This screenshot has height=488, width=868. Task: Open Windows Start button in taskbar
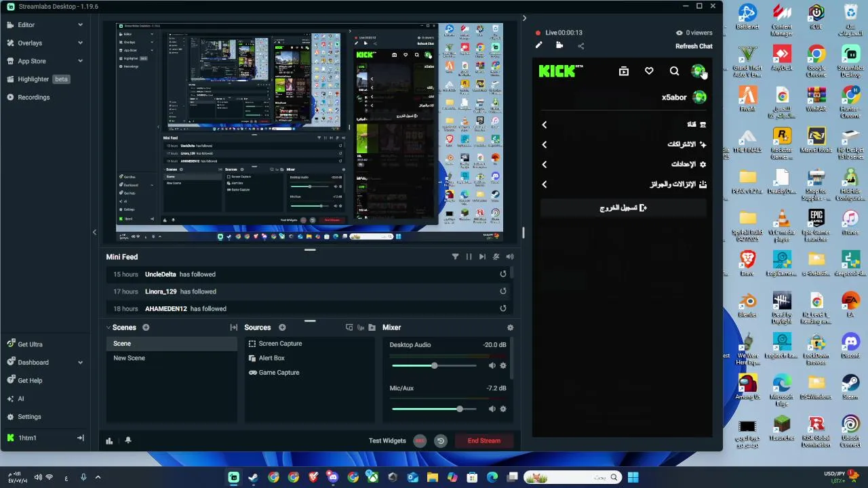pyautogui.click(x=633, y=477)
